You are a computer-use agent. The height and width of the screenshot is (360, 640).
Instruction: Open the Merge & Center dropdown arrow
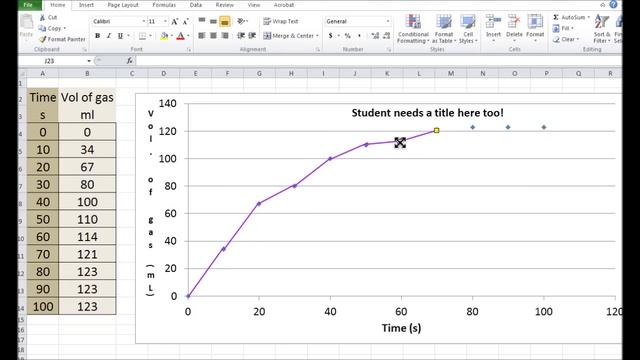pos(317,36)
